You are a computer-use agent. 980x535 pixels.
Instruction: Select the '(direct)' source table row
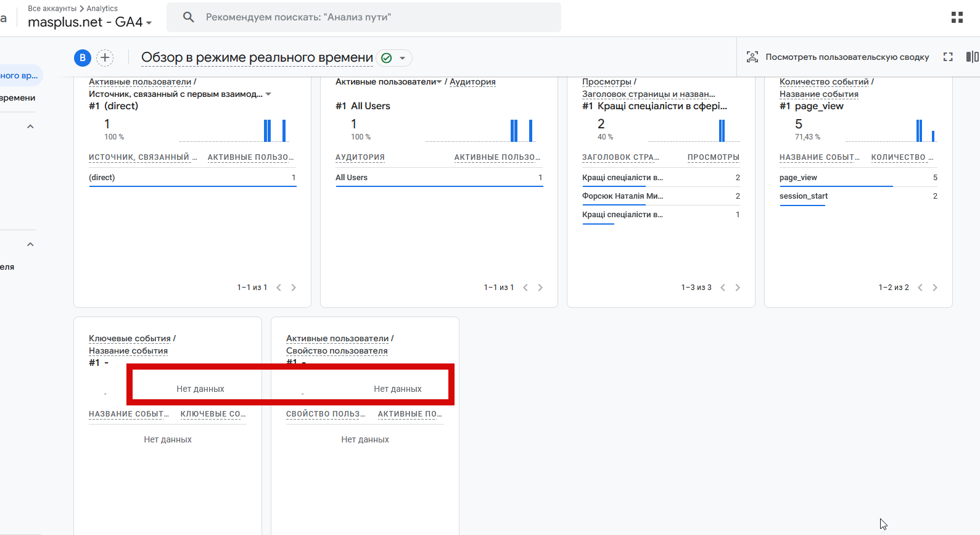click(192, 178)
